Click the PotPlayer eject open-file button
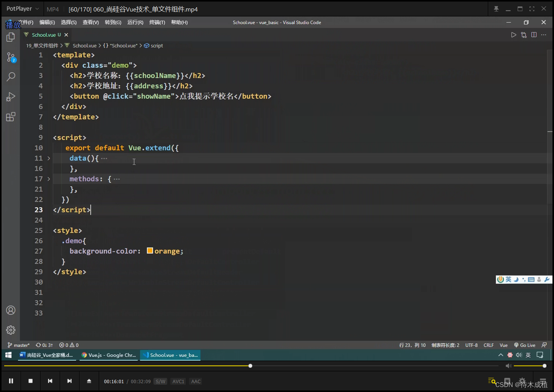The height and width of the screenshot is (392, 554). coord(89,381)
